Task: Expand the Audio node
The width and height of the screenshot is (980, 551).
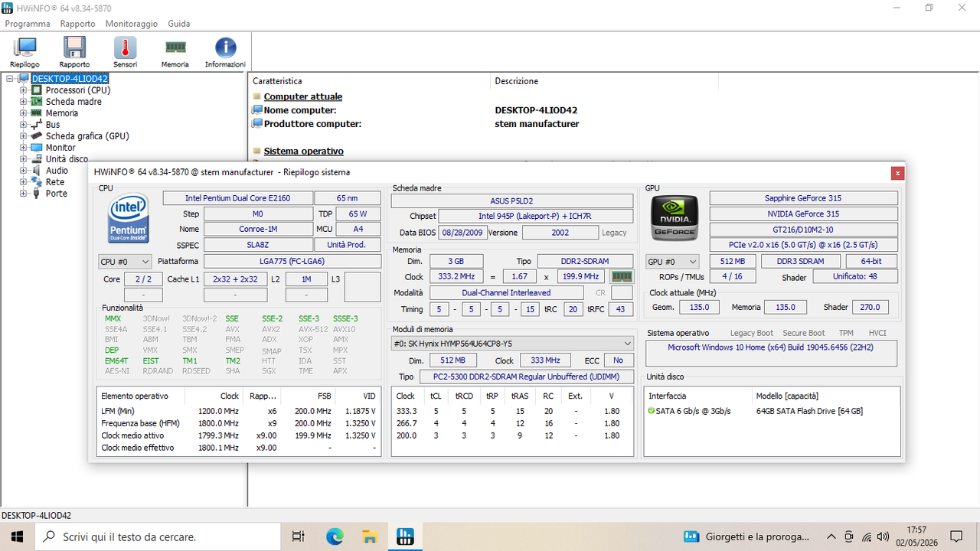Action: click(x=24, y=171)
